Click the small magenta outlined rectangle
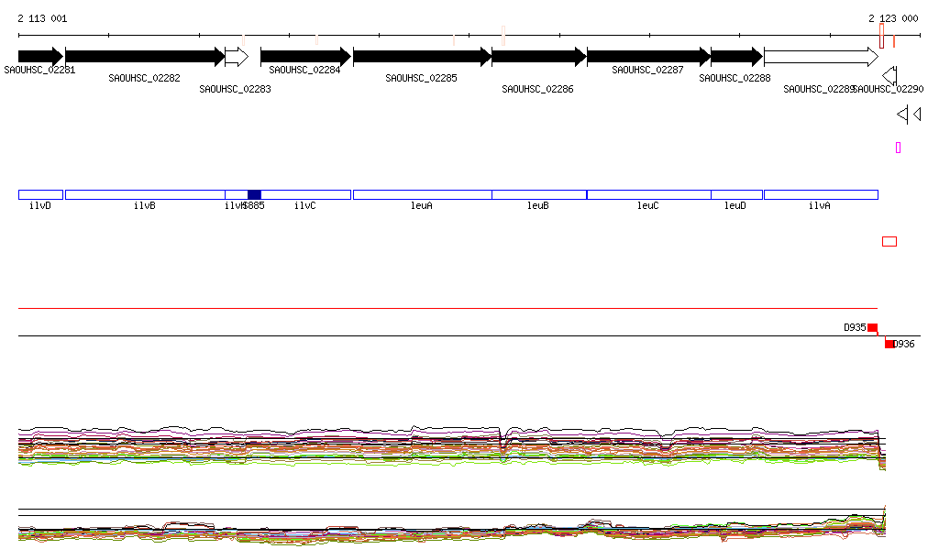 (x=898, y=148)
